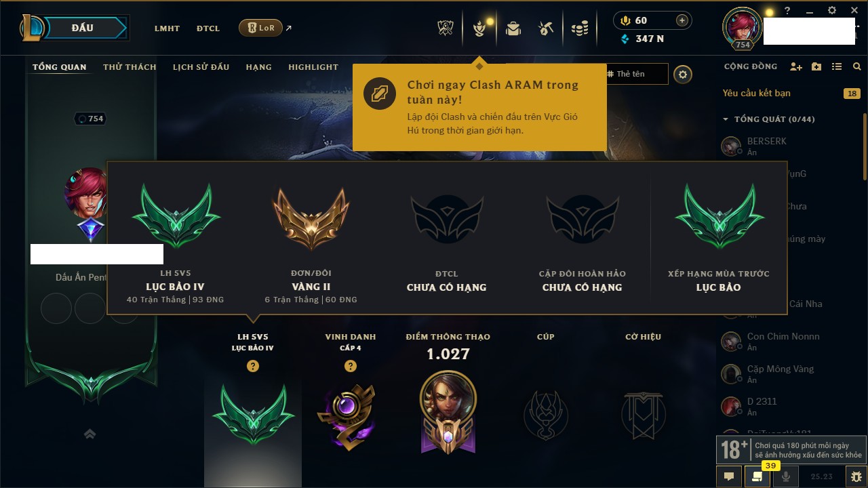This screenshot has width=868, height=488.
Task: Click the add folder icon in friends
Action: (x=816, y=66)
